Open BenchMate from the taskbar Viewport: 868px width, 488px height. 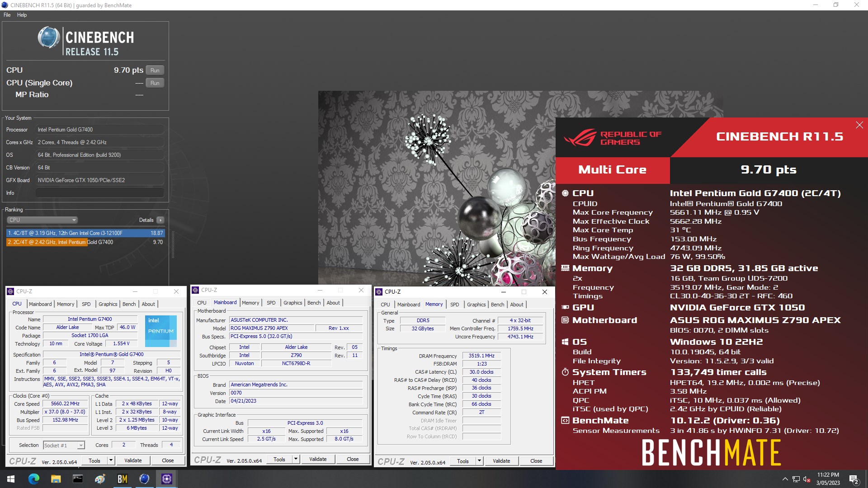[x=122, y=479]
